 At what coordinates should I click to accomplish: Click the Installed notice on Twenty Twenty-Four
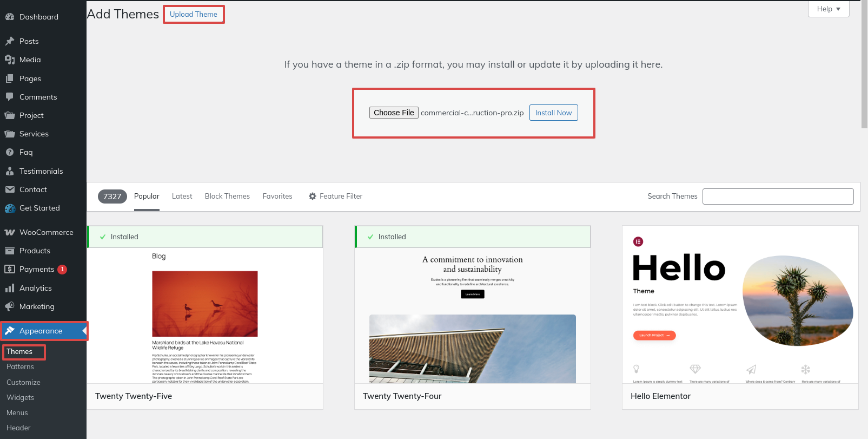(473, 237)
